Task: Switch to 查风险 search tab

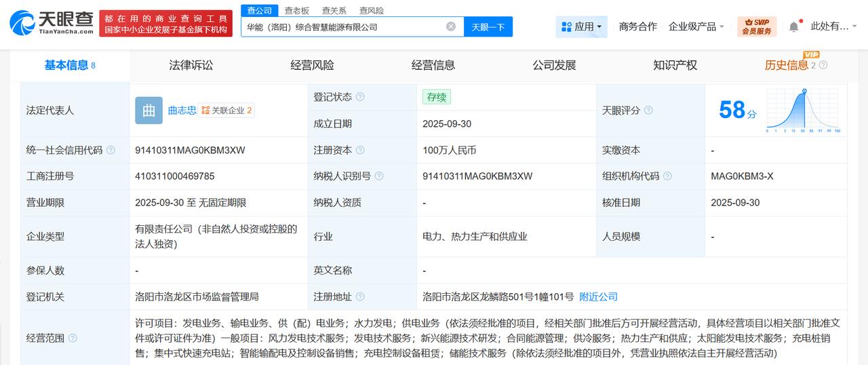Action: click(371, 10)
